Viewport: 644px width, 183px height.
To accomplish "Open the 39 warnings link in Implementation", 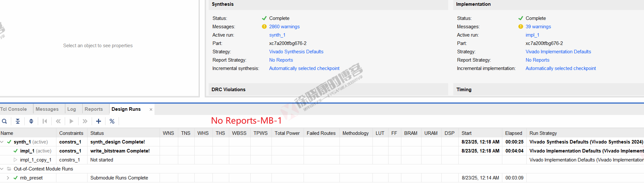I will tap(538, 27).
